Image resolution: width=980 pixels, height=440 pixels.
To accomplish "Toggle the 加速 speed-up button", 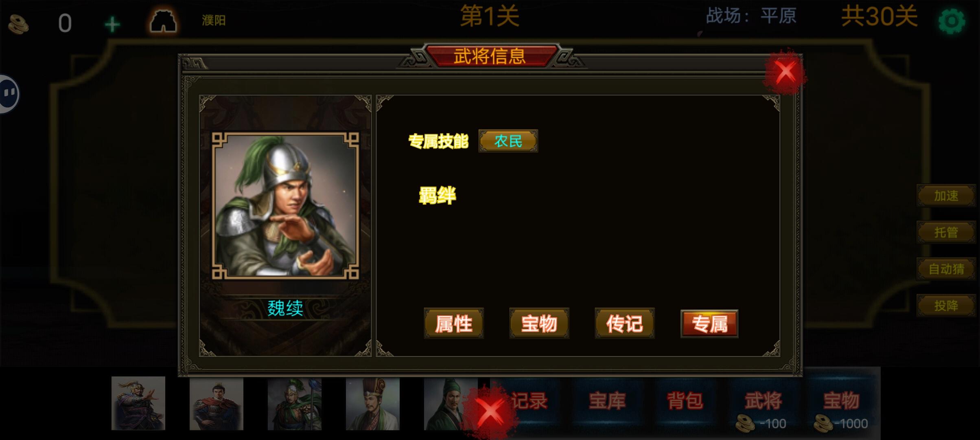I will coord(946,196).
